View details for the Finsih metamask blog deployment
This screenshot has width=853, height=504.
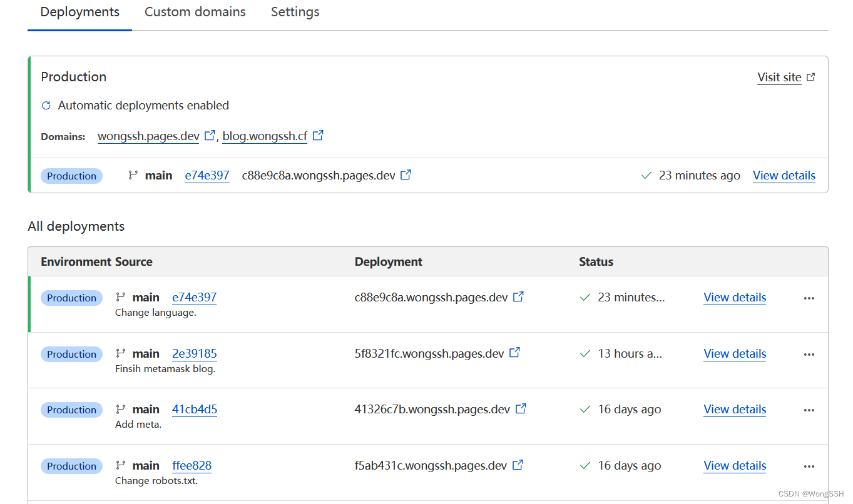735,354
